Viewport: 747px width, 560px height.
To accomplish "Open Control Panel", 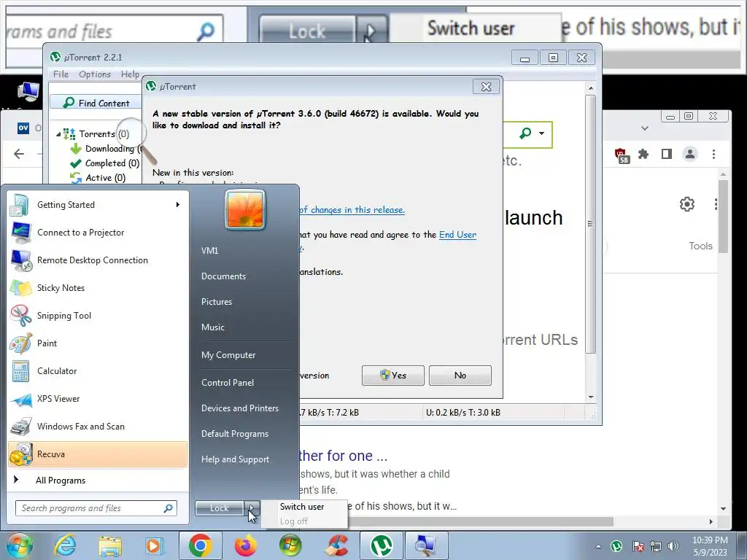I will point(228,382).
